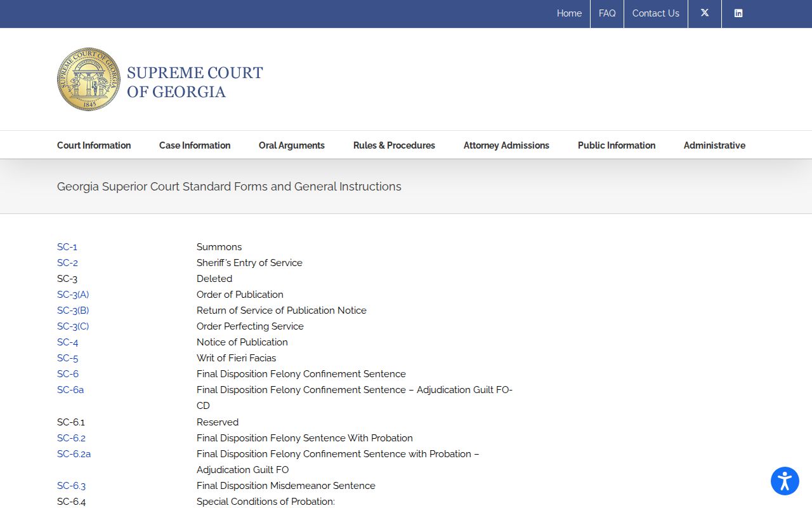The width and height of the screenshot is (812, 508).
Task: Click the 'Special Conditions of Probation:' text
Action: pos(266,502)
